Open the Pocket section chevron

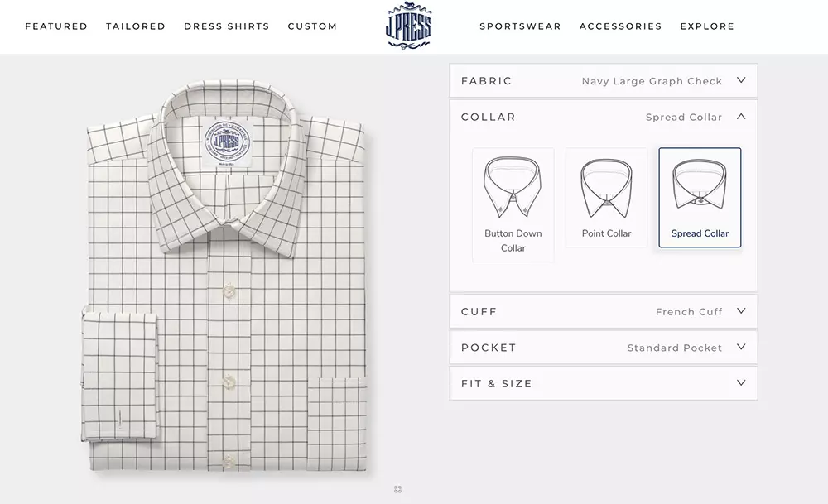(741, 347)
